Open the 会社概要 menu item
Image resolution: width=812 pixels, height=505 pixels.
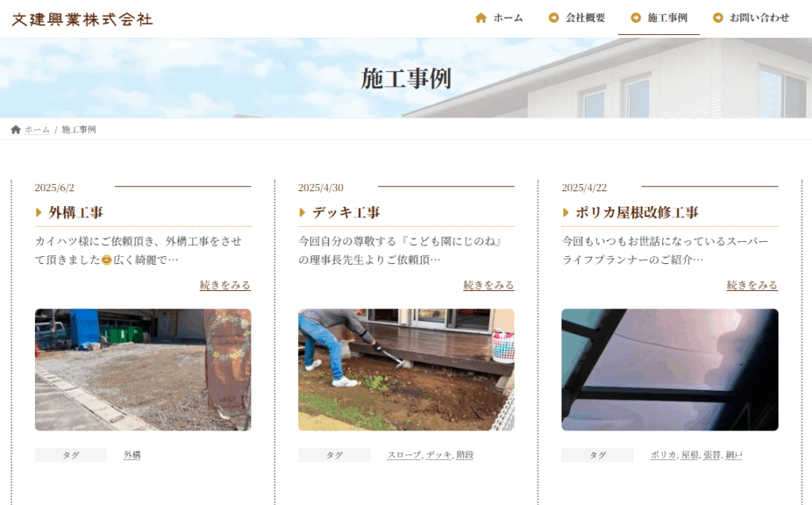click(x=584, y=18)
